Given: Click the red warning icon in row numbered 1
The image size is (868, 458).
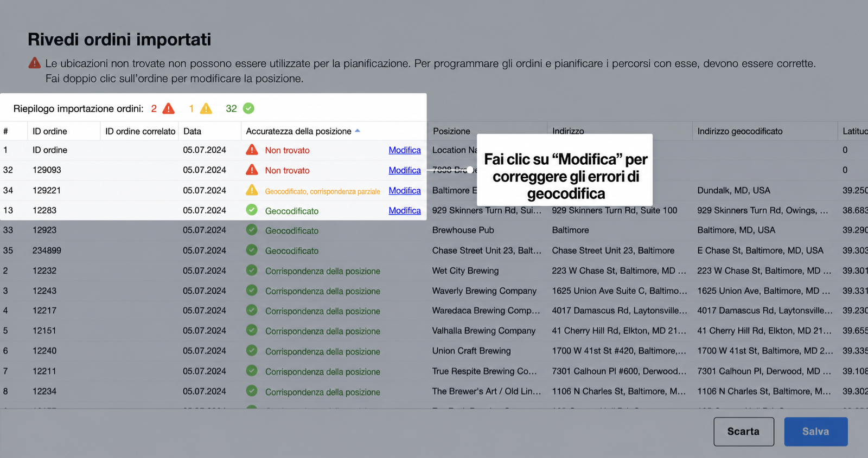Looking at the screenshot, I should tap(252, 150).
